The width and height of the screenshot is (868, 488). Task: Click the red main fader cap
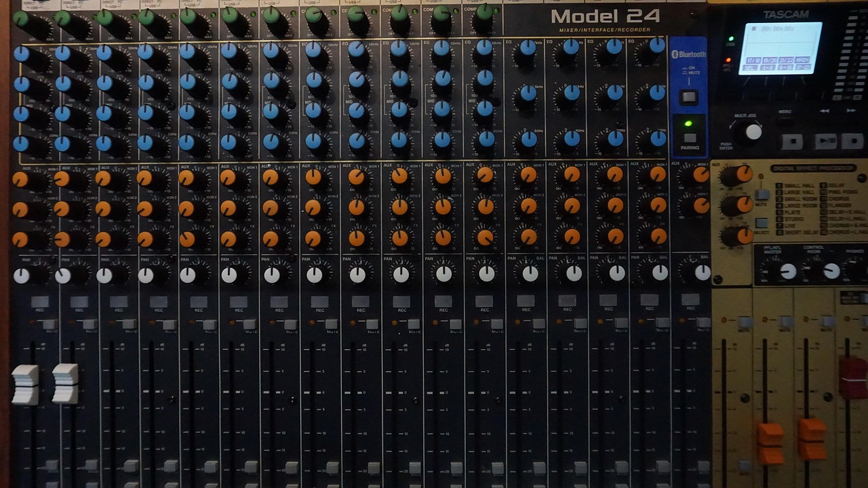point(854,377)
